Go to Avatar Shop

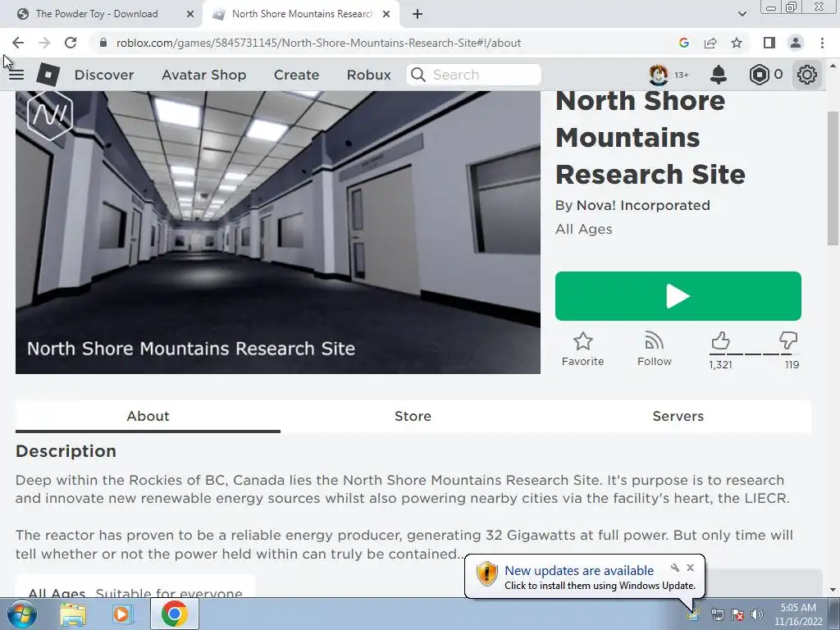[203, 75]
